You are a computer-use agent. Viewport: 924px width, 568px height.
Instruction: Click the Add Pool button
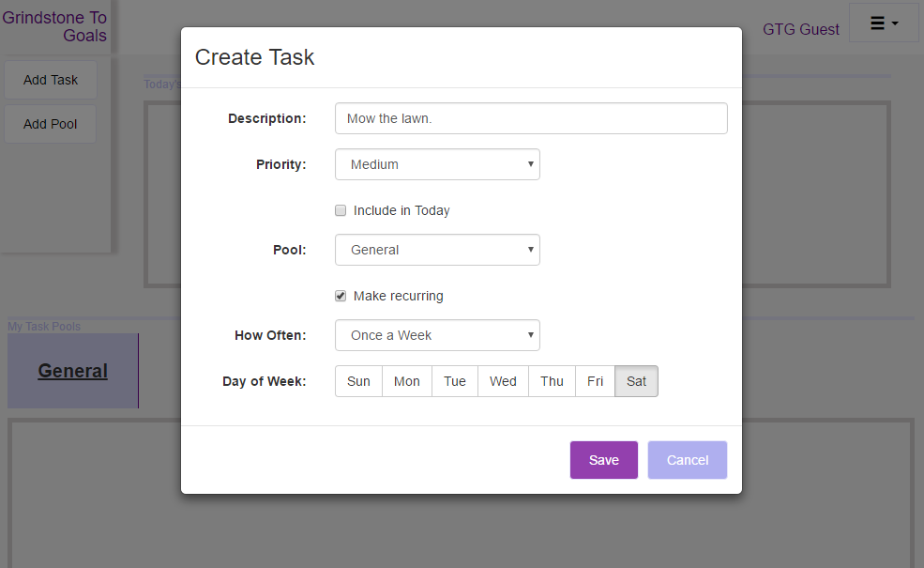[x=51, y=124]
